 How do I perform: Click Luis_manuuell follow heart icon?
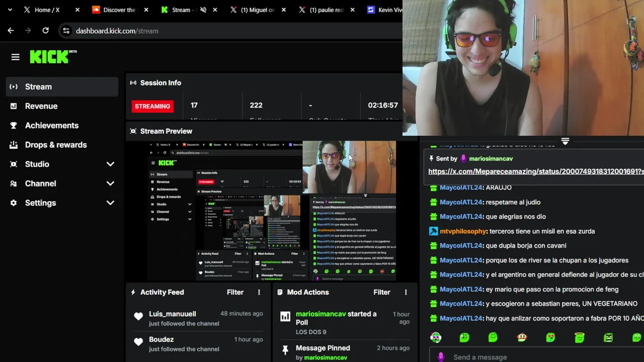click(x=138, y=316)
